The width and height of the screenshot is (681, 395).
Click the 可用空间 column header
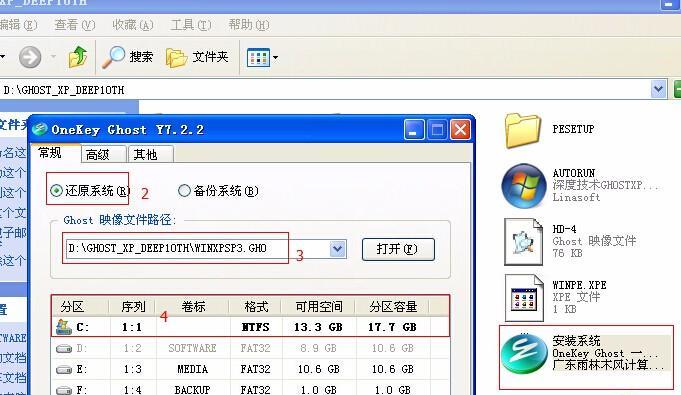[x=318, y=307]
